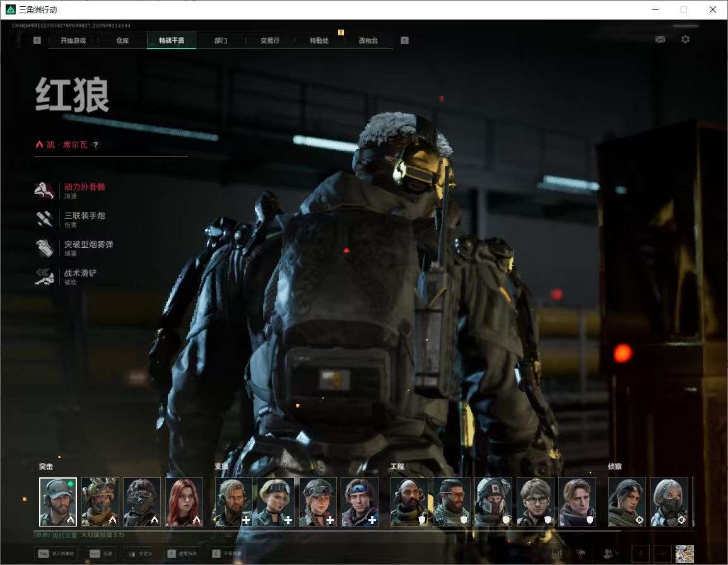This screenshot has width=728, height=565.
Task: Minimize the 三角洲行动 game window
Action: (655, 9)
